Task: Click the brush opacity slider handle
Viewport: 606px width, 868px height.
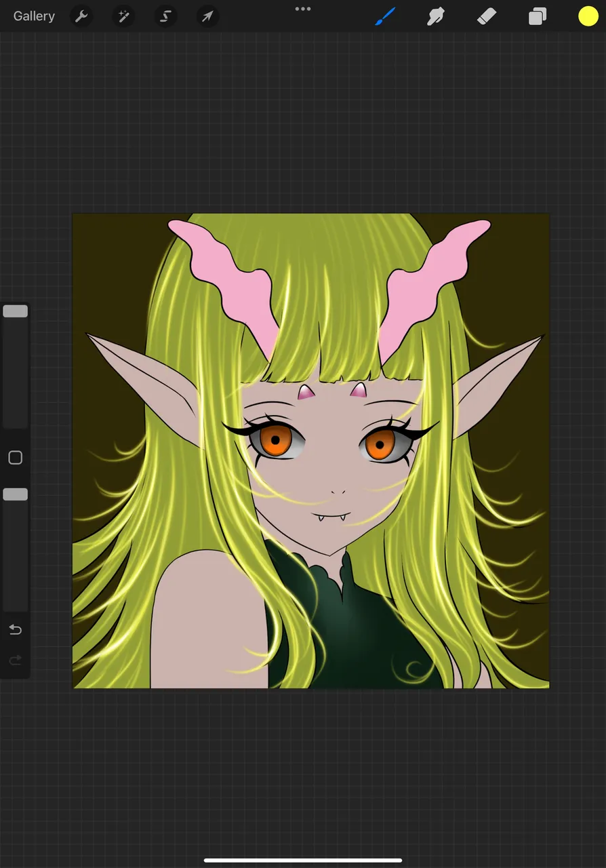Action: (x=15, y=494)
